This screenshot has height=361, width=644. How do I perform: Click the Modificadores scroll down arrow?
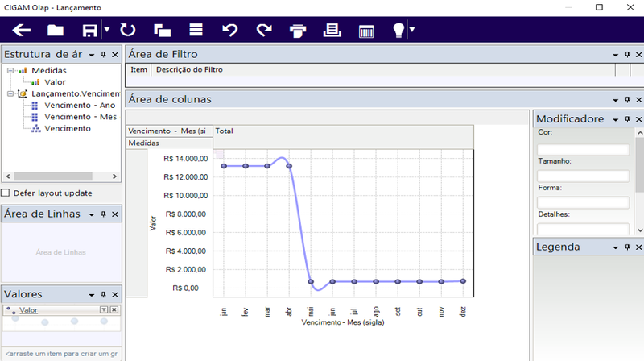(640, 230)
